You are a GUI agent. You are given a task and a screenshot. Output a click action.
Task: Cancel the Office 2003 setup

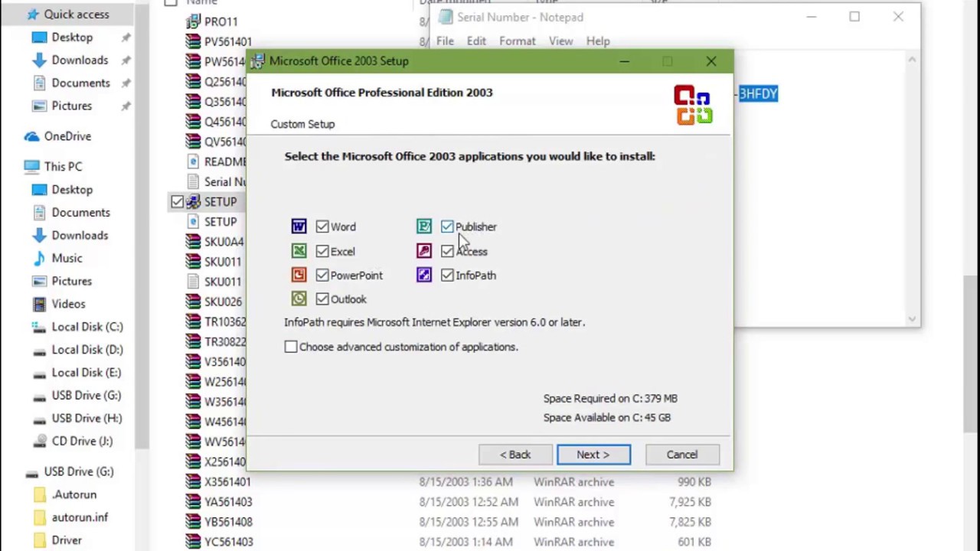(x=681, y=455)
